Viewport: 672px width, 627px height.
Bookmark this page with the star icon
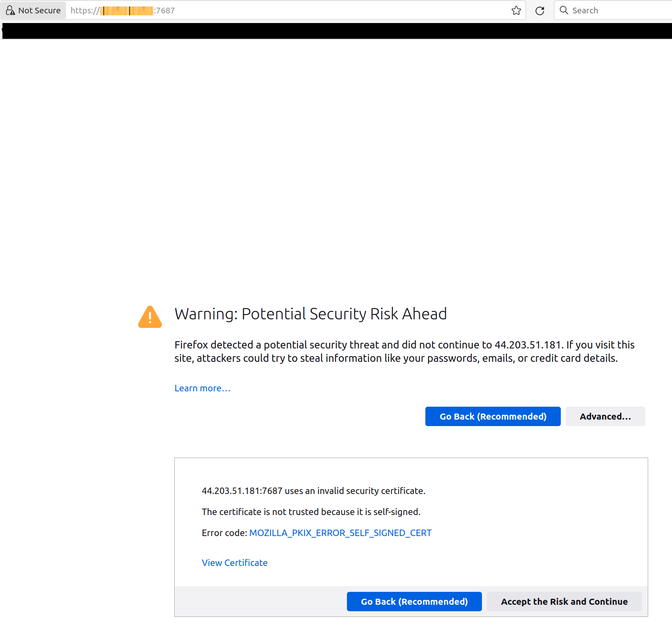tap(516, 11)
